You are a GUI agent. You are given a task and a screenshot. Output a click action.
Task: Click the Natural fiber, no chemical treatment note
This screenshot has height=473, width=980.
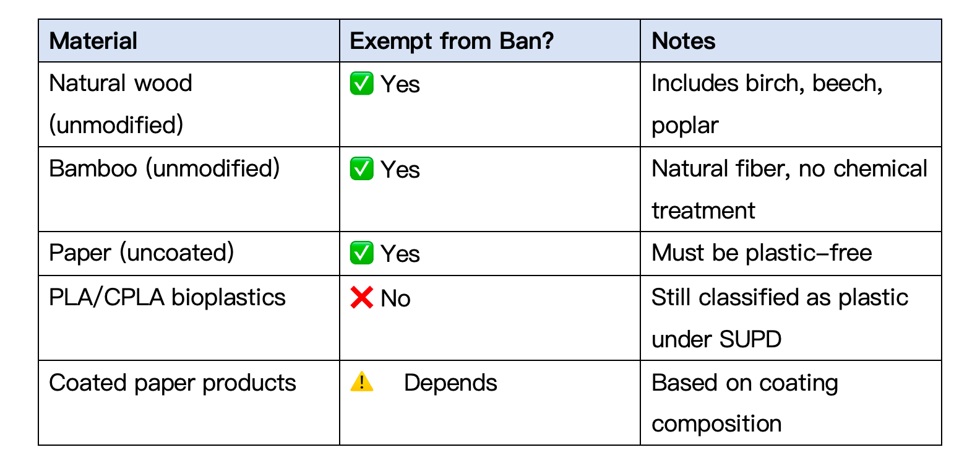[x=789, y=189]
